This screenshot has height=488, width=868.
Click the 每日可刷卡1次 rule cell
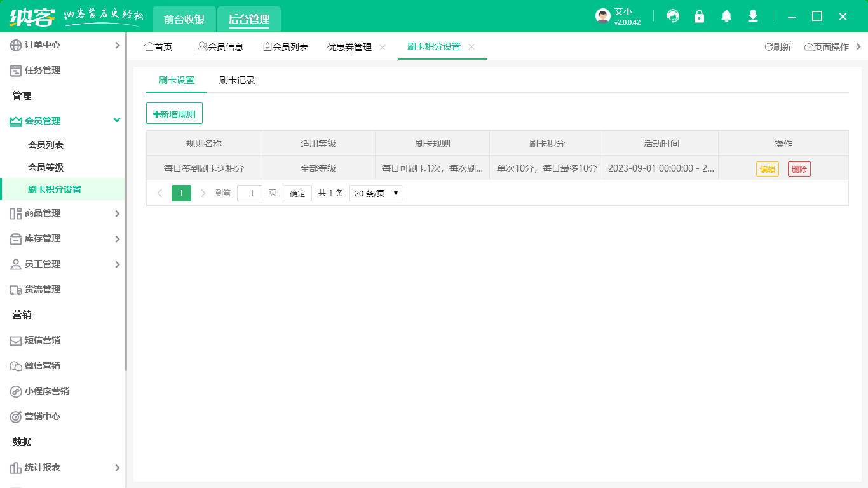433,168
